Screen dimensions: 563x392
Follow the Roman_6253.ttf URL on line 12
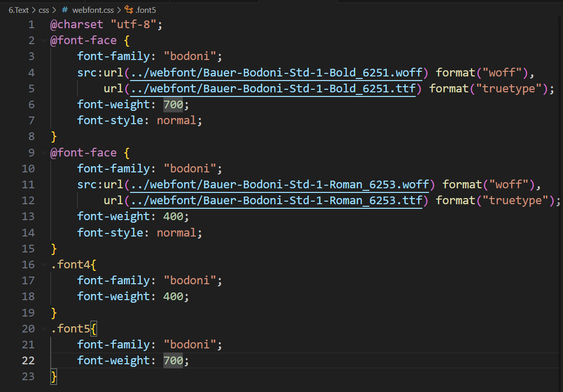click(276, 201)
